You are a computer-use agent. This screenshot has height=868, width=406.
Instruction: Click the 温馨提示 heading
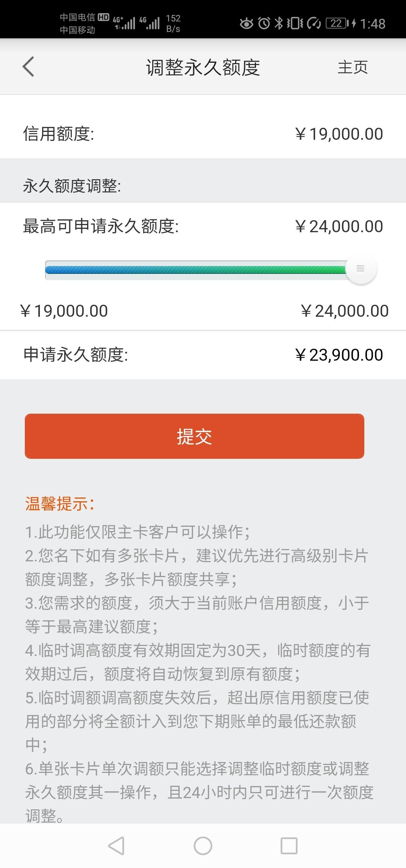tap(59, 504)
